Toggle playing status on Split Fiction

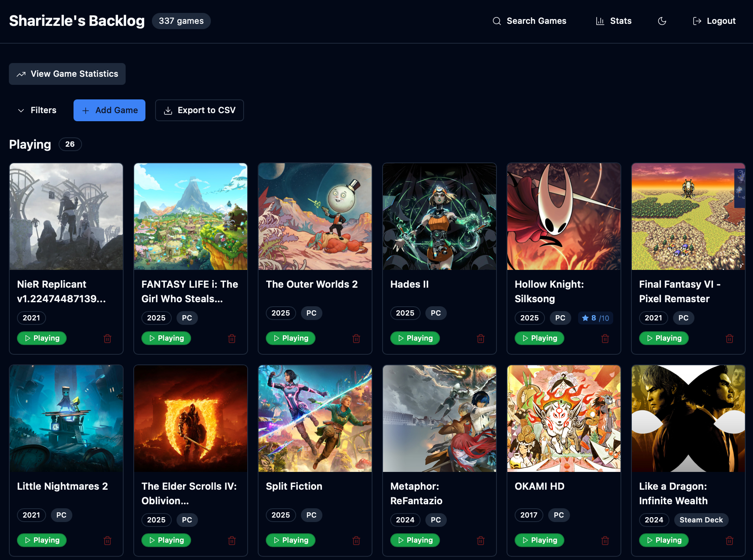(290, 540)
